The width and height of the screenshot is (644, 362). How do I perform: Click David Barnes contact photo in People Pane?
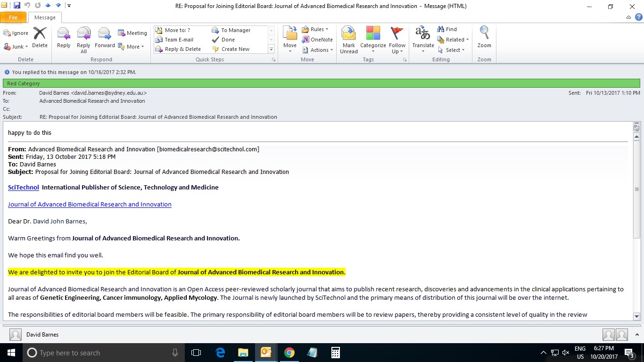(16, 335)
